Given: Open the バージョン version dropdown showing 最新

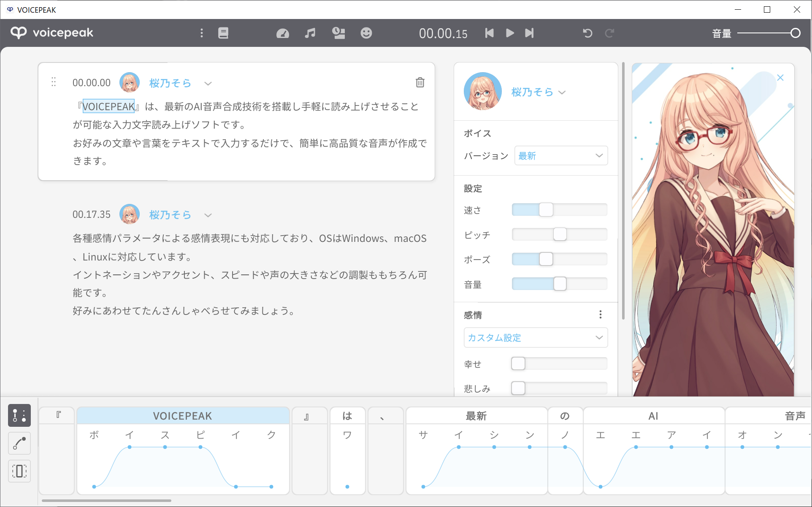Looking at the screenshot, I should pyautogui.click(x=561, y=155).
